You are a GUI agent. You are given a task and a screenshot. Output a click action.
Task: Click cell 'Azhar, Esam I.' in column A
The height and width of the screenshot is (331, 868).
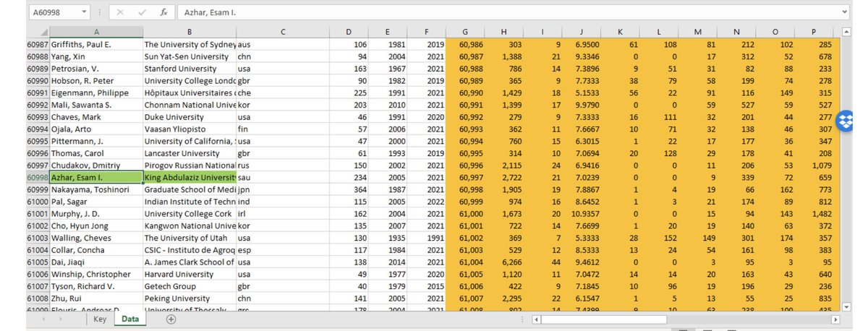[x=96, y=177]
